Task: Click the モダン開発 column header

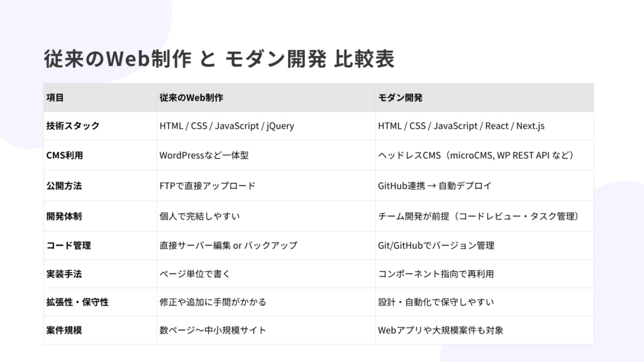Action: pos(400,98)
